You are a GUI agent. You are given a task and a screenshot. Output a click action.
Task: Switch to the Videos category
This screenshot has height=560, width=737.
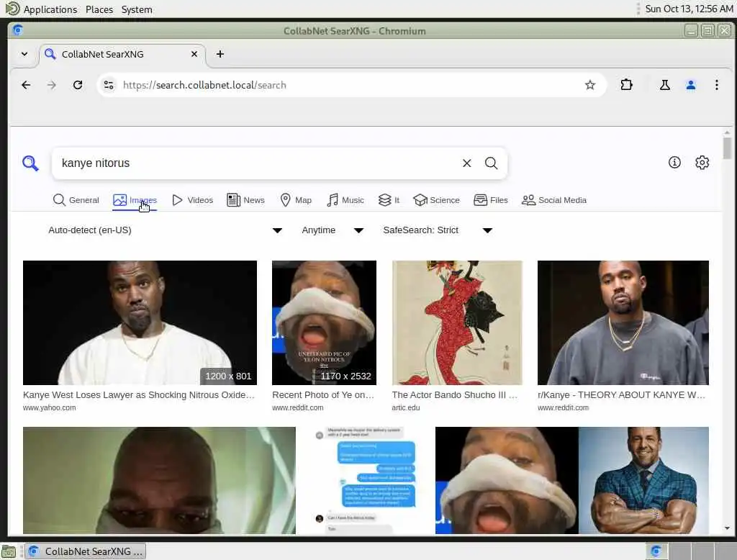[x=193, y=200]
